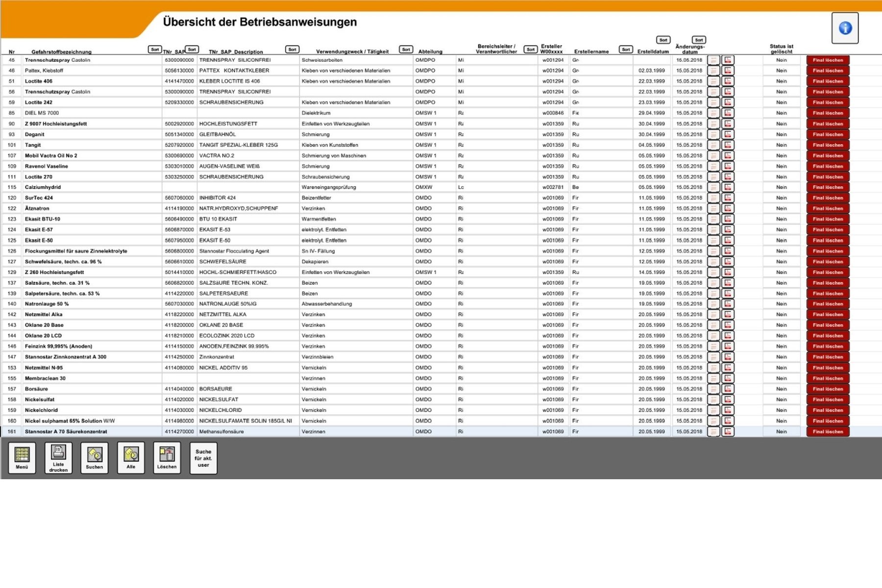
Task: Click the 'Abwasserbehandlung' usage cell
Action: 356,304
